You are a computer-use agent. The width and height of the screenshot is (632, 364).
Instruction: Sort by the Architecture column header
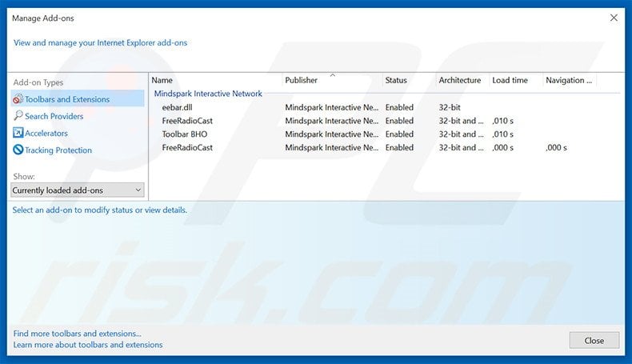click(460, 80)
